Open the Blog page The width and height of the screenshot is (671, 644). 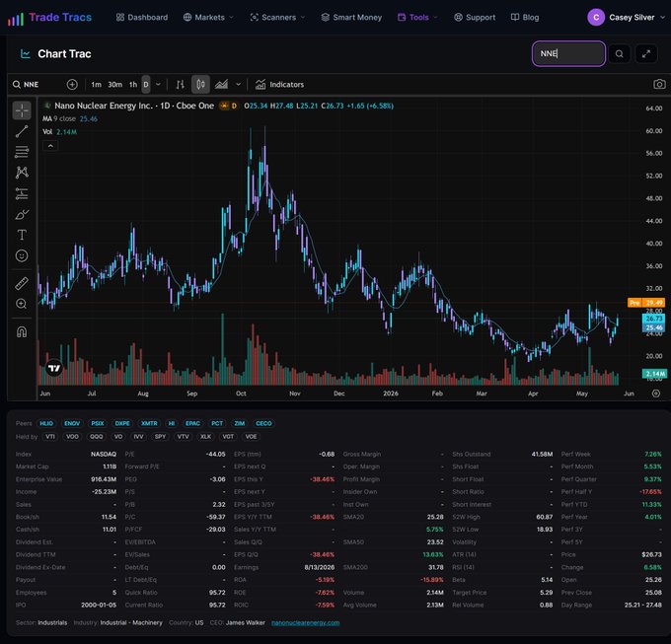pos(525,18)
